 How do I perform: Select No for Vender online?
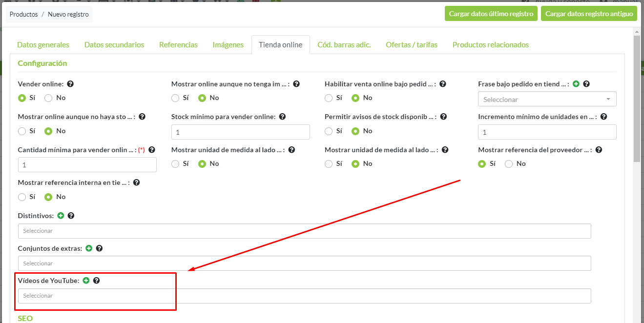pos(48,98)
